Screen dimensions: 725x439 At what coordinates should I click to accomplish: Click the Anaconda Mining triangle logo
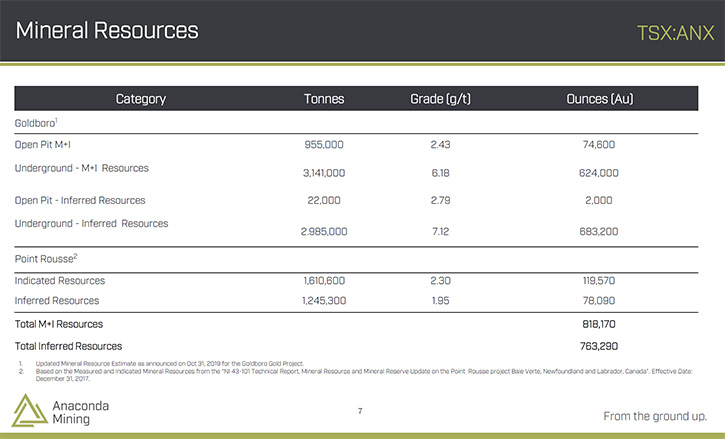[x=29, y=410]
